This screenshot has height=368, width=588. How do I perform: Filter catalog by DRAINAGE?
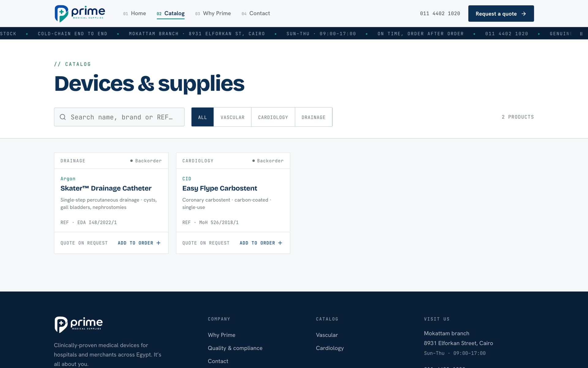tap(314, 117)
